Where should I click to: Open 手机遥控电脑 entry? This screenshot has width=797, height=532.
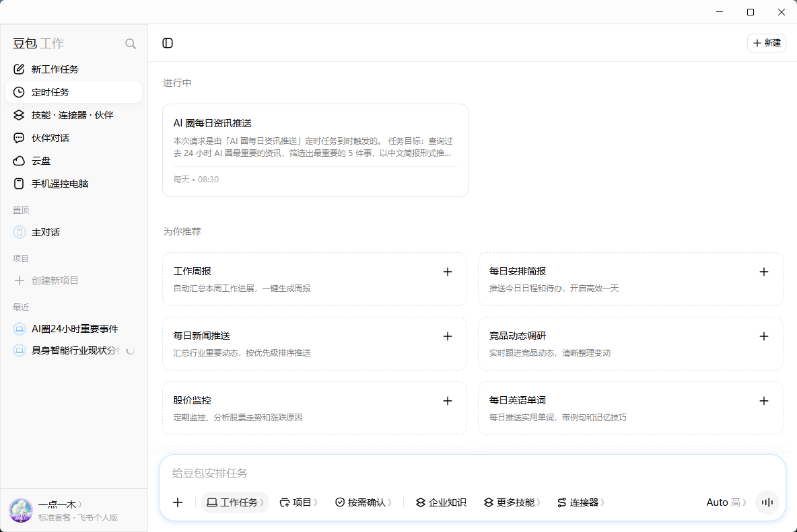click(73, 184)
